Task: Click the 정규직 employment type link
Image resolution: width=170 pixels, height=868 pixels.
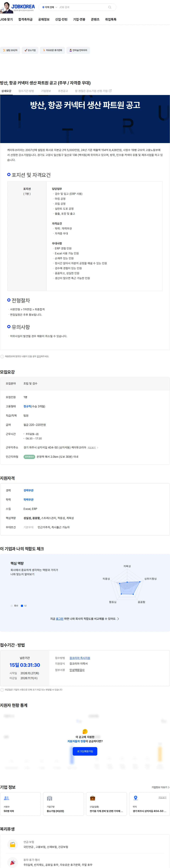Action: [x=27, y=406]
